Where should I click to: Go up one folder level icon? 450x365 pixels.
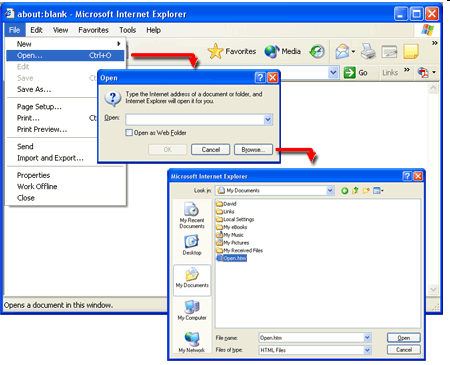pyautogui.click(x=355, y=191)
